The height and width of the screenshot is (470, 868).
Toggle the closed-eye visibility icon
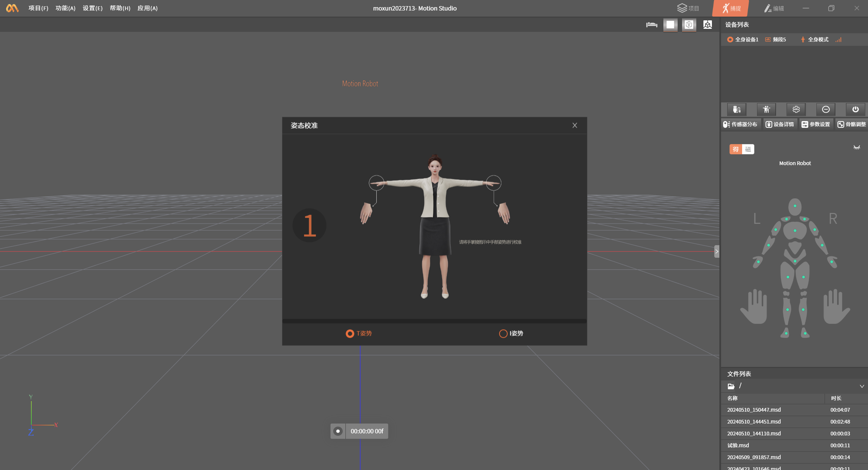tap(856, 148)
